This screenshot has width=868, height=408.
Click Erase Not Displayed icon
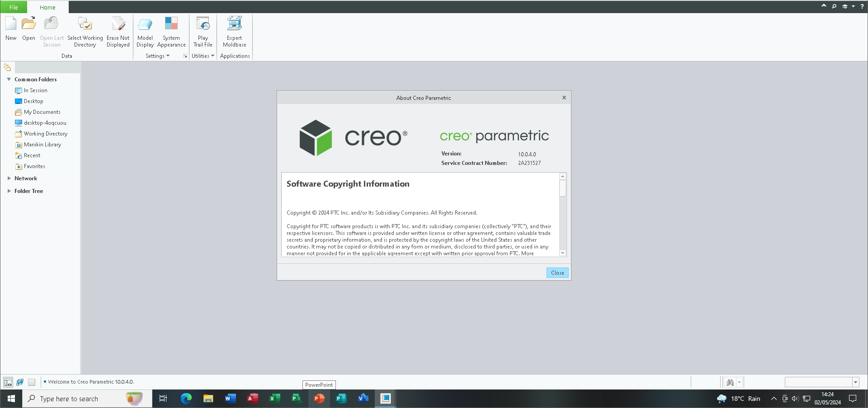tap(118, 32)
